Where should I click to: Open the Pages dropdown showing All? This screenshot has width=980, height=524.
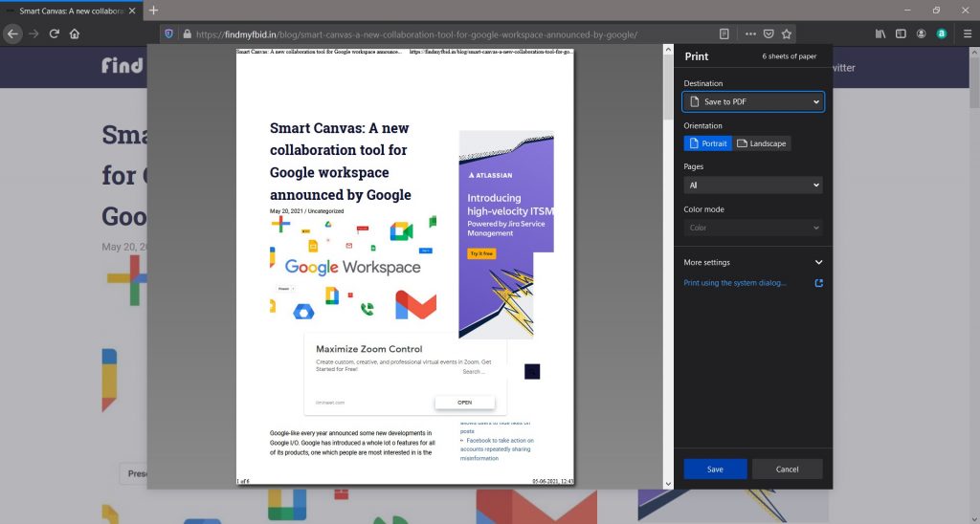753,185
